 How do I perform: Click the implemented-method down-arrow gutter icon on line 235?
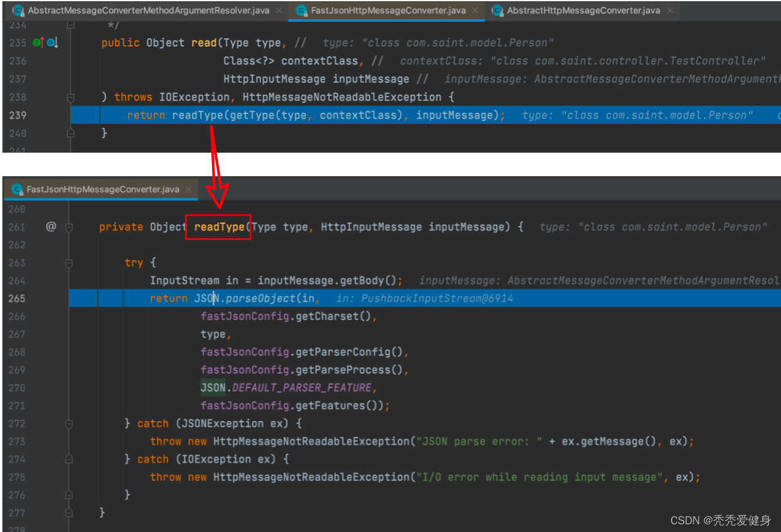coord(52,42)
